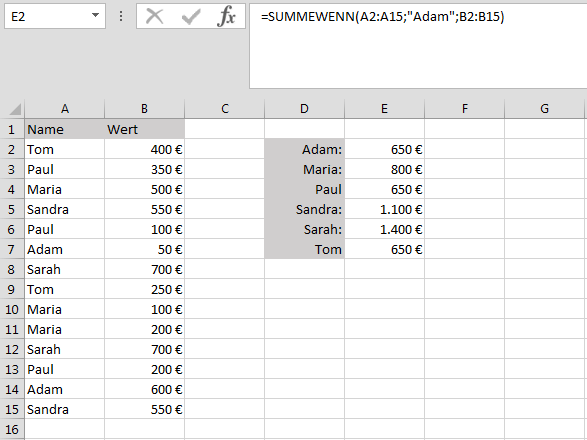
Task: Click the 'Name' header cell
Action: (x=65, y=129)
